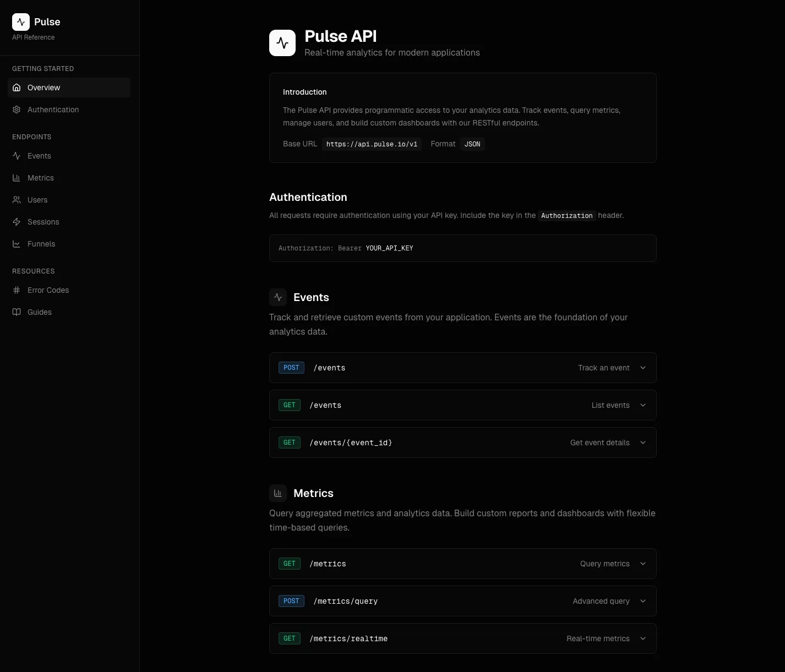
Task: Click the Metrics section heading icon
Action: (278, 493)
